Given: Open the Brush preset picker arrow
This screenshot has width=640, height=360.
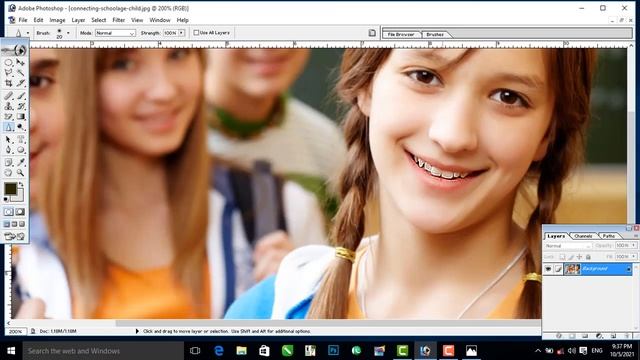Looking at the screenshot, I should point(68,33).
